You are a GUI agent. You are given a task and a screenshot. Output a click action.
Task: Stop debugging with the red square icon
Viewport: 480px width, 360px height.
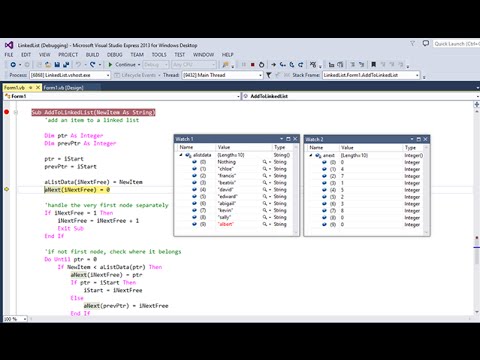tap(253, 65)
